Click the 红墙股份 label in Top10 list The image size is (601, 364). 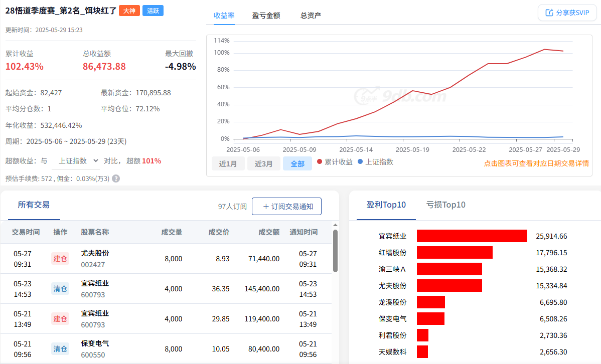(392, 253)
